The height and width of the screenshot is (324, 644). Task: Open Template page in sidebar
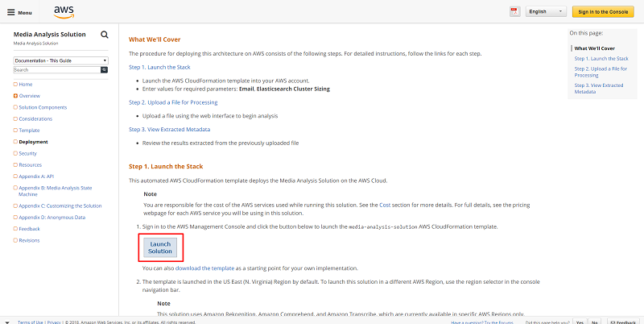[x=29, y=131]
